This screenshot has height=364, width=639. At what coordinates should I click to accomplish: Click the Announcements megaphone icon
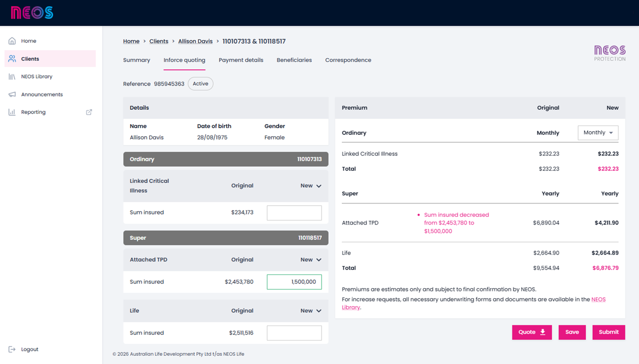pyautogui.click(x=12, y=94)
